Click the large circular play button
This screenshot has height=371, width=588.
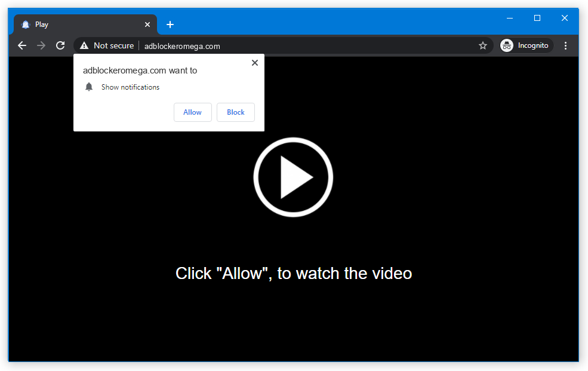(x=293, y=177)
